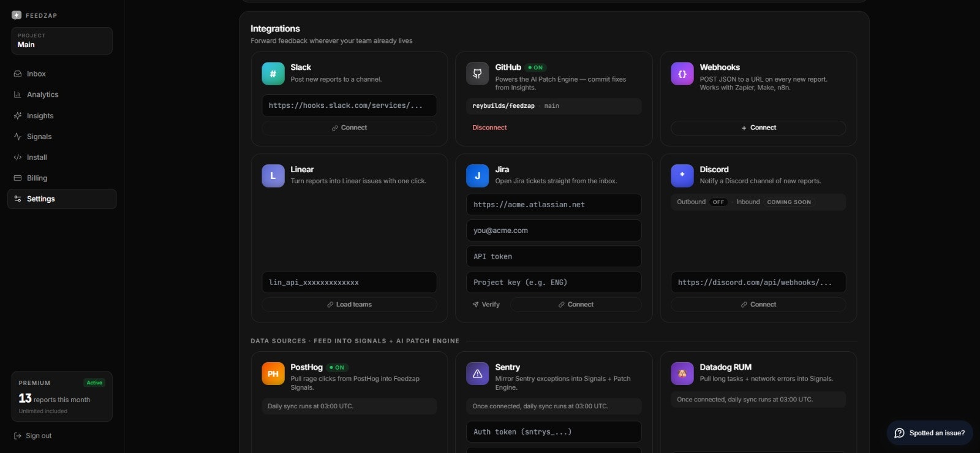This screenshot has width=980, height=453.
Task: Click the Install code brackets icon
Action: [x=18, y=157]
